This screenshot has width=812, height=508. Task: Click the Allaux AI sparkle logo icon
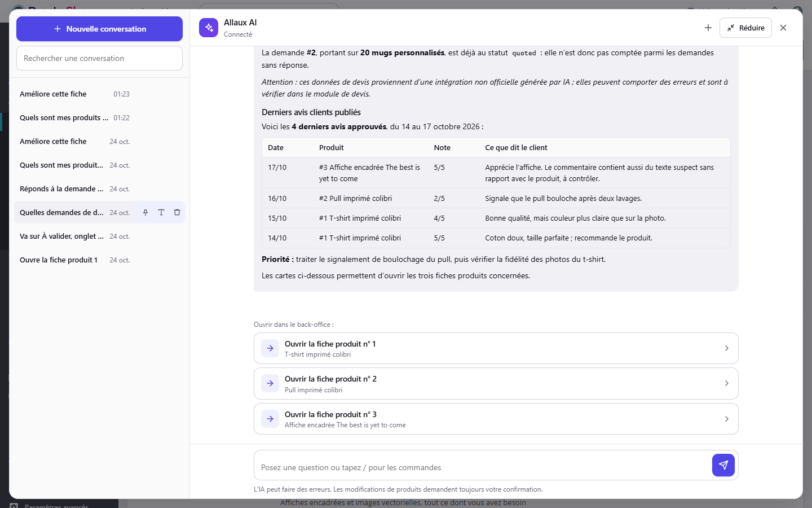click(209, 28)
